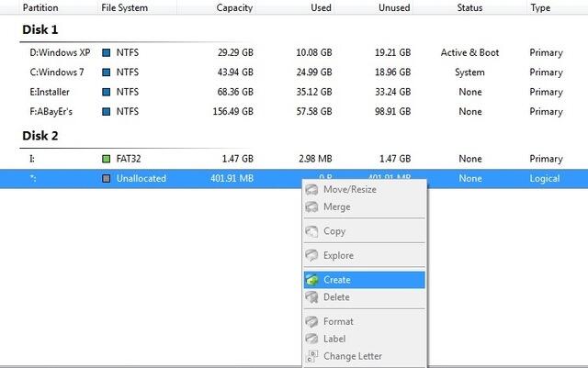Click the blue NTFS swatch for D:Windows XP
The image size is (588, 368).
pos(107,52)
